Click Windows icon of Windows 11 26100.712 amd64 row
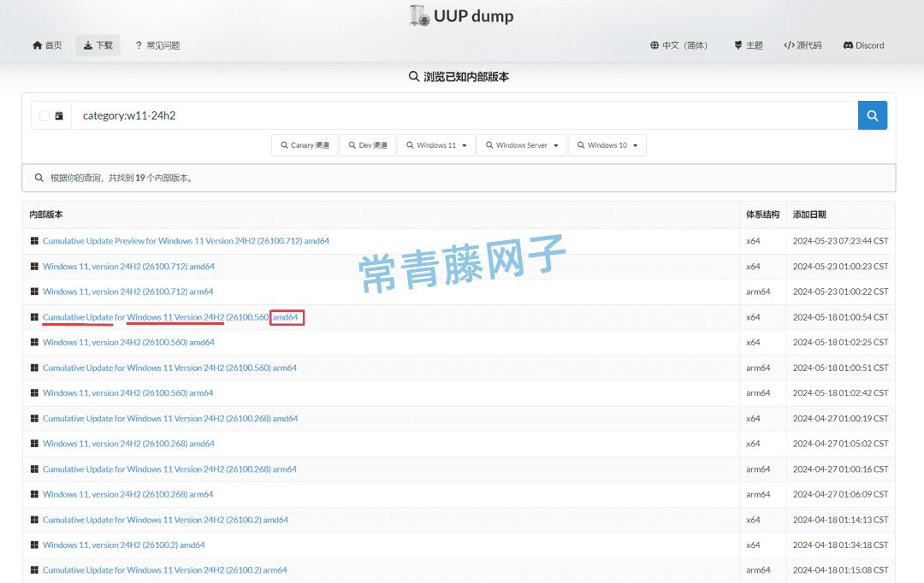This screenshot has height=583, width=924. coord(34,266)
